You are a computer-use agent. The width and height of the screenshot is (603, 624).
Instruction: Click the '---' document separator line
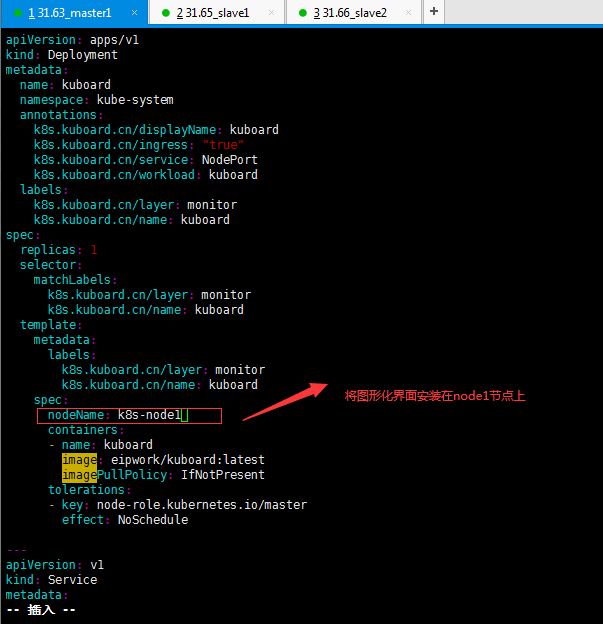[x=17, y=550]
